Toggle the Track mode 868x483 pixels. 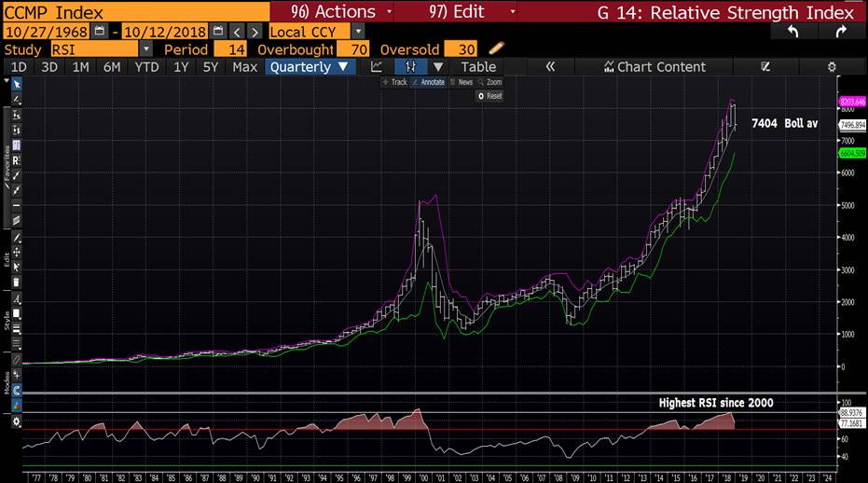(x=394, y=82)
